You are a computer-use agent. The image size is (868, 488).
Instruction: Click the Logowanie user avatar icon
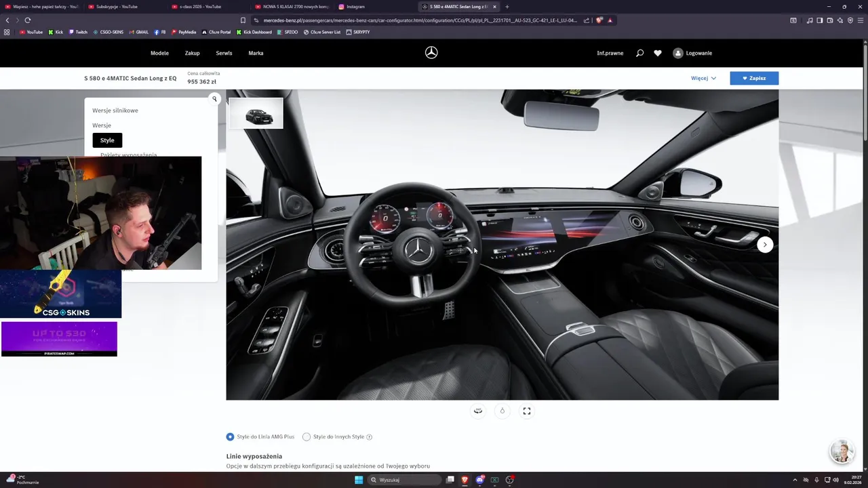point(677,53)
